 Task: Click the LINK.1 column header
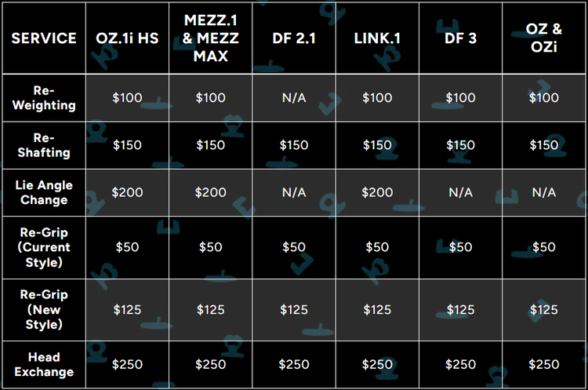(377, 38)
